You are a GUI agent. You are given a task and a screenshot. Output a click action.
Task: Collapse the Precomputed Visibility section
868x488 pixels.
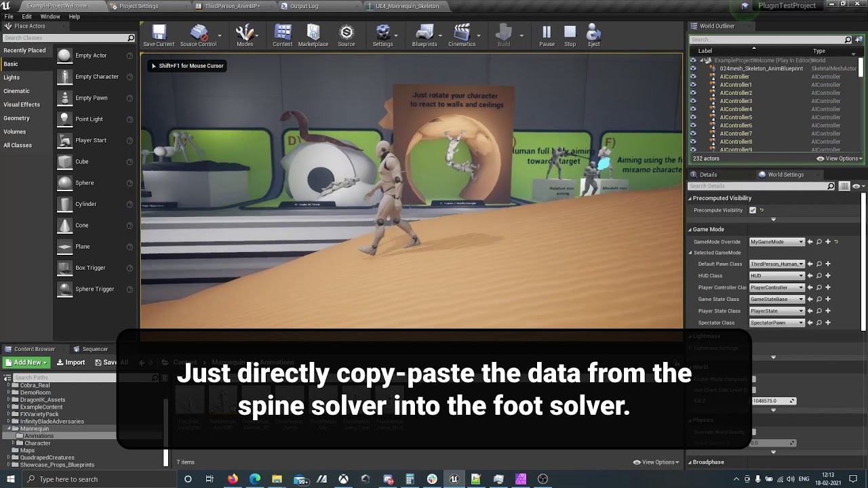click(690, 199)
